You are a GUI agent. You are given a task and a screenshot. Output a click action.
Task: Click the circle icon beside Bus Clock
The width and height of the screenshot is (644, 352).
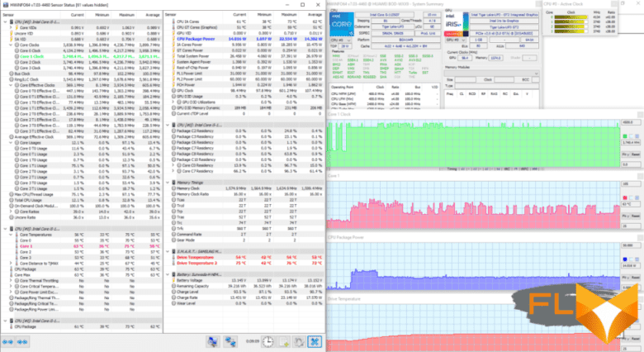tap(12, 74)
